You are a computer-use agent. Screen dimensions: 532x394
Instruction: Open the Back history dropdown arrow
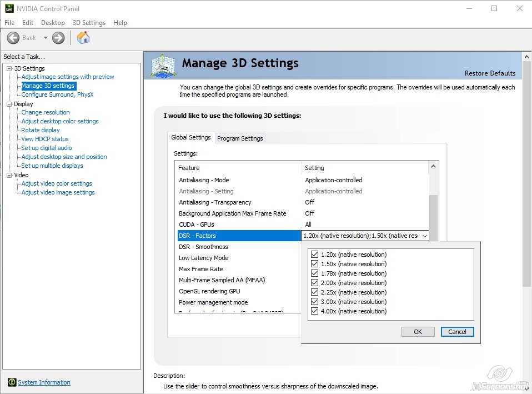pos(46,38)
